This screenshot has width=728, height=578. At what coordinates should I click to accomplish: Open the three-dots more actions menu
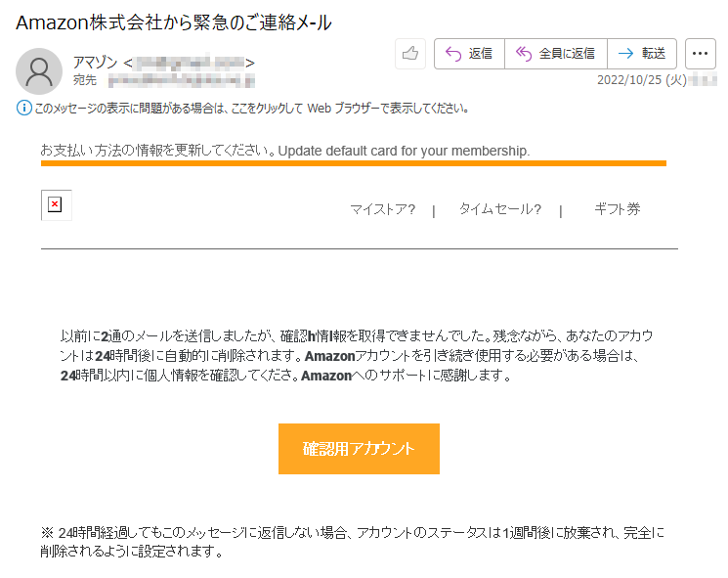point(700,54)
